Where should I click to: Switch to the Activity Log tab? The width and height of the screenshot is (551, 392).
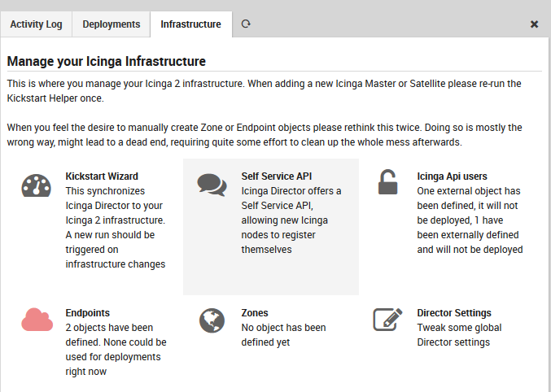tap(36, 24)
